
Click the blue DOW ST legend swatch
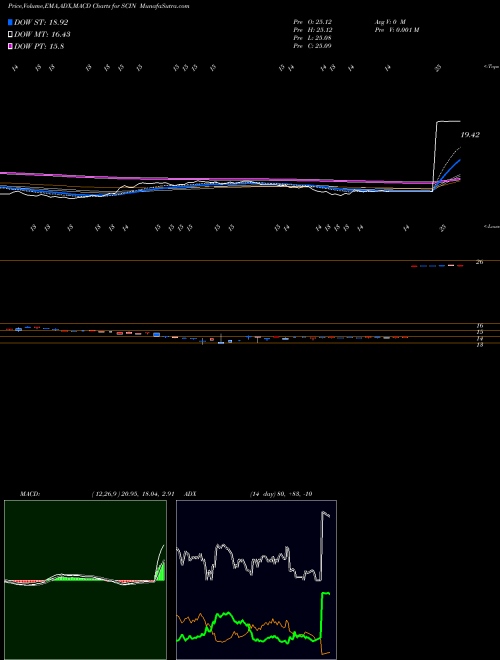click(10, 22)
